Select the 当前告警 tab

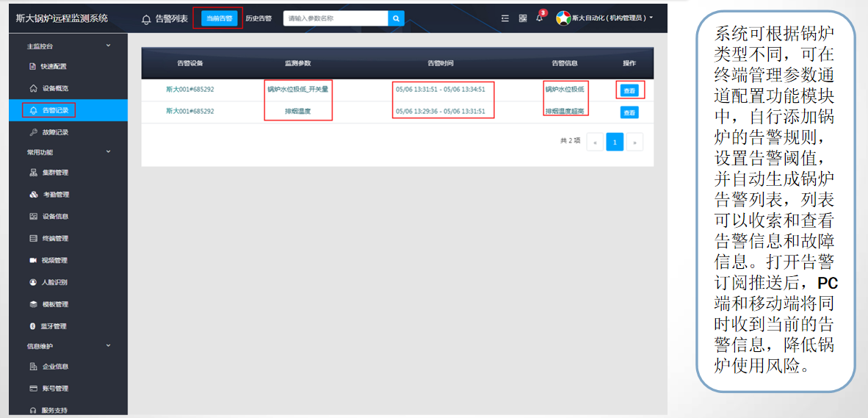point(220,18)
